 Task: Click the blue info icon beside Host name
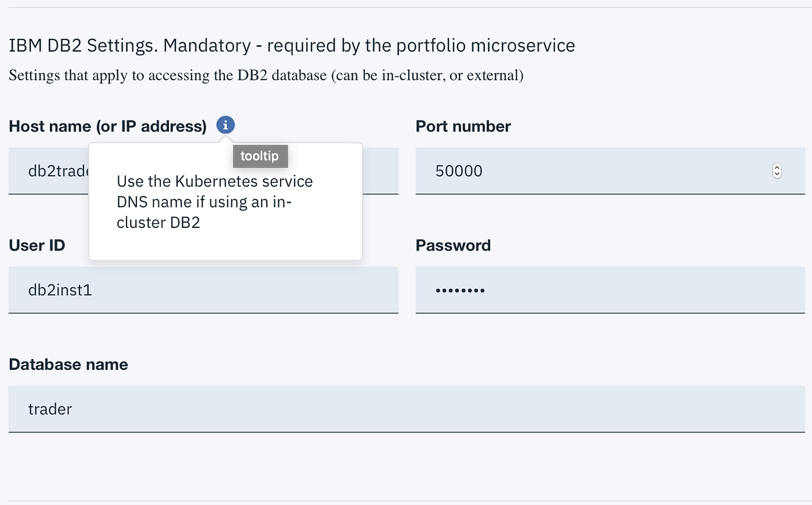pos(226,125)
